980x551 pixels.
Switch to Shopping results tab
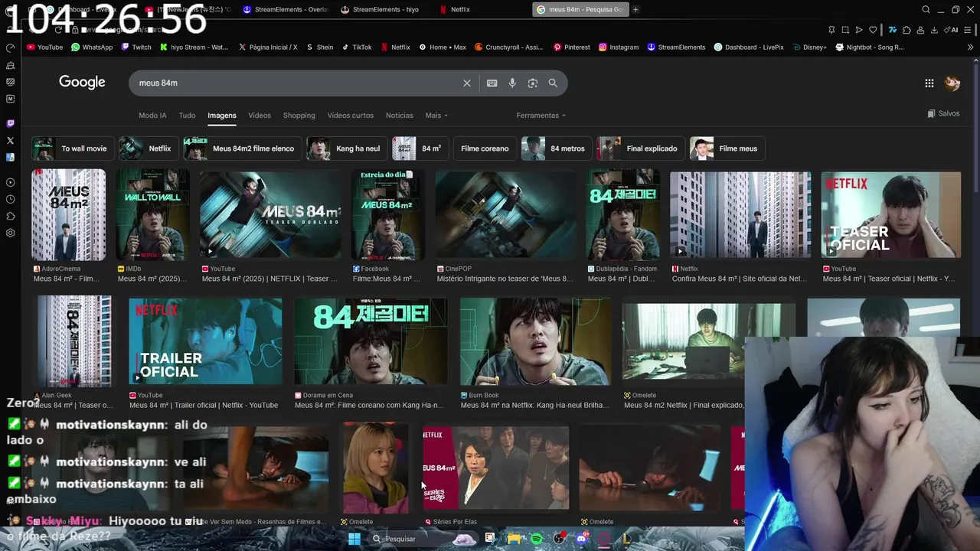299,116
